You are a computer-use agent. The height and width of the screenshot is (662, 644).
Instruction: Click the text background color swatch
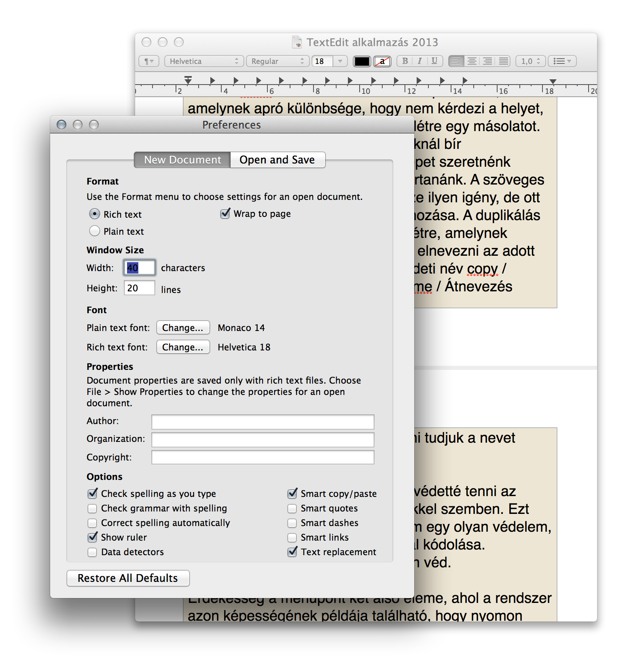[382, 62]
